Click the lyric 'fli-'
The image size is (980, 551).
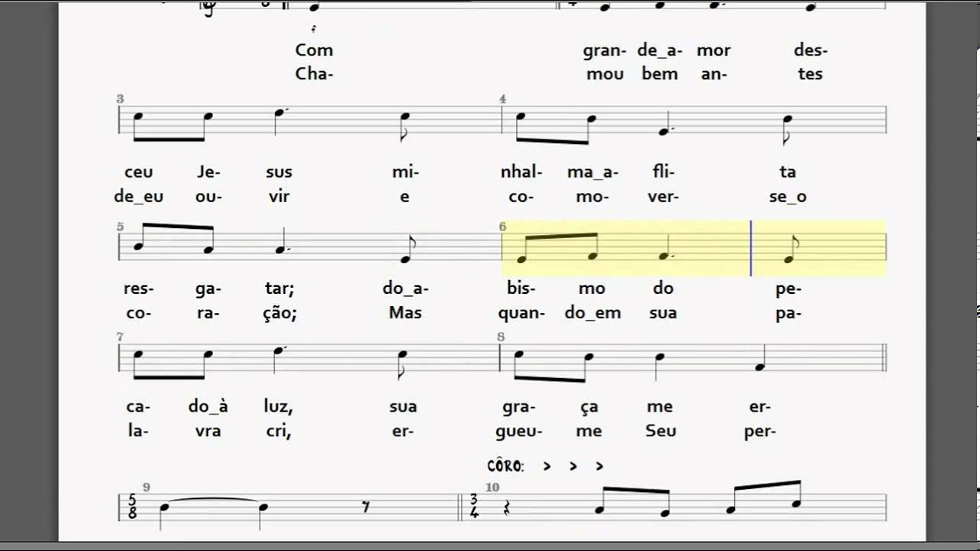coord(663,172)
